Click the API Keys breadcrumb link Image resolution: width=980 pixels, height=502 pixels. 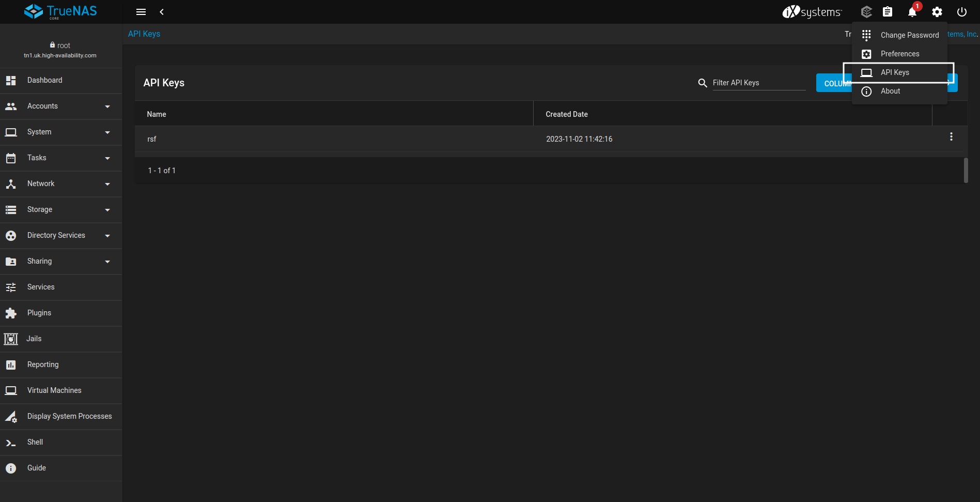pyautogui.click(x=144, y=34)
